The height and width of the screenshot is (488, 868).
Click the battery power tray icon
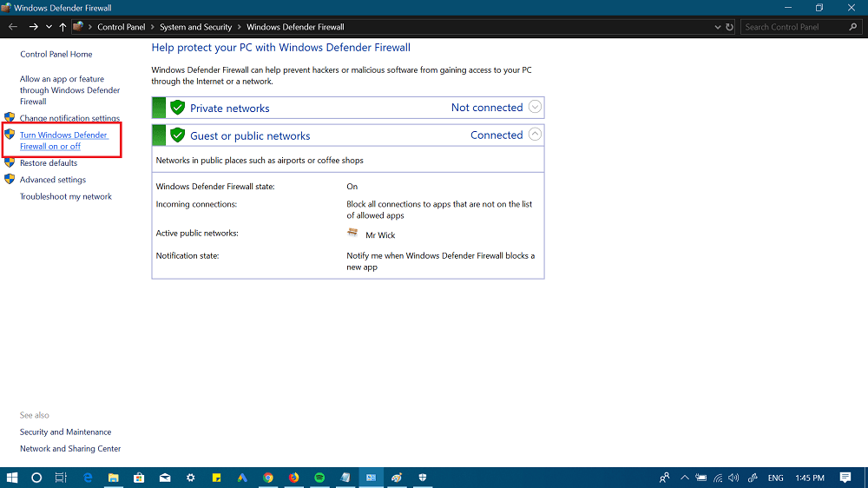pyautogui.click(x=701, y=478)
